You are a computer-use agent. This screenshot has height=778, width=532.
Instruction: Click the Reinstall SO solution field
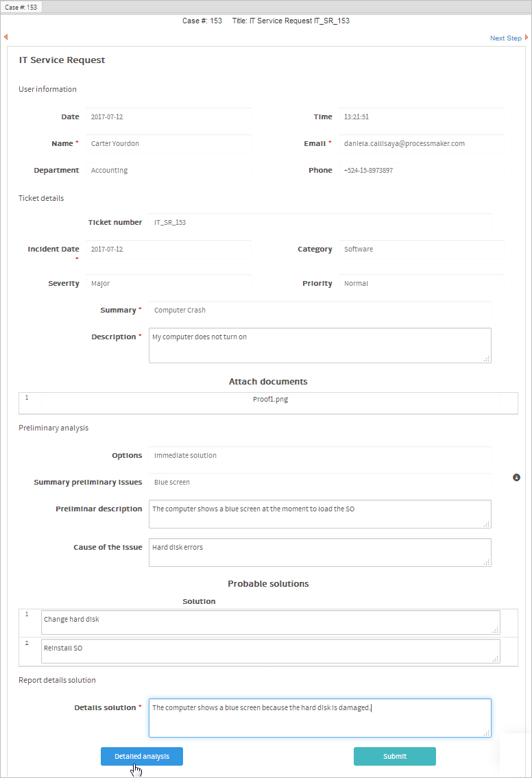tap(270, 651)
